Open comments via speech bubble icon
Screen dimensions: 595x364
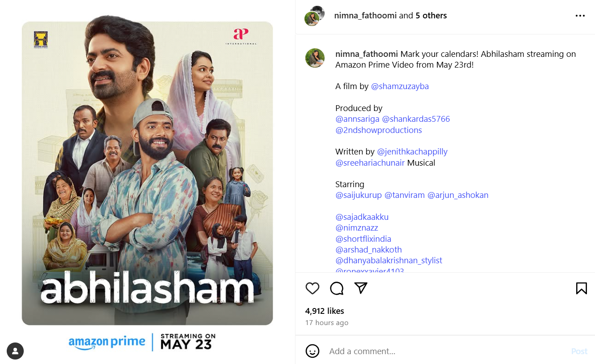(x=337, y=288)
